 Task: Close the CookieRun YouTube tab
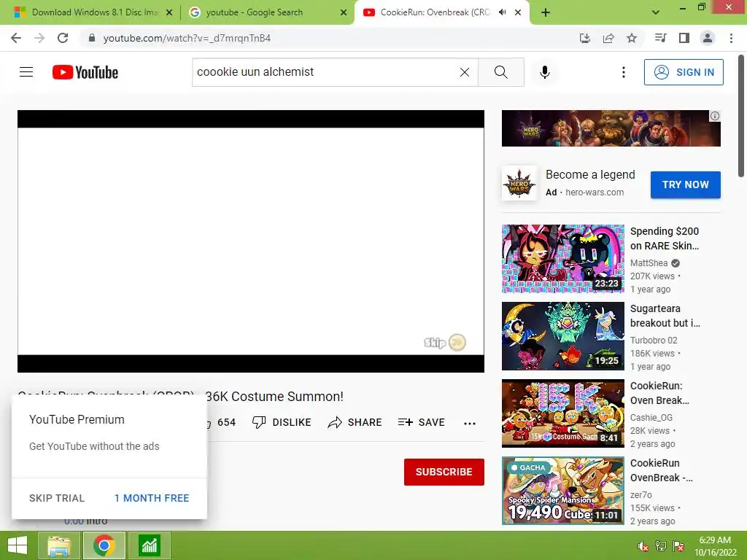coord(518,12)
